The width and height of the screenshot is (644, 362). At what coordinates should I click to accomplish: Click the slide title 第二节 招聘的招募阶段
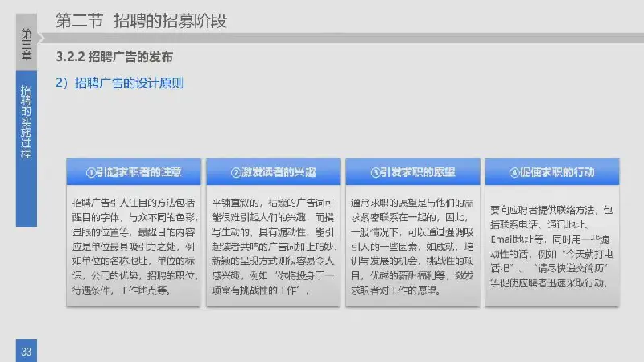point(142,21)
